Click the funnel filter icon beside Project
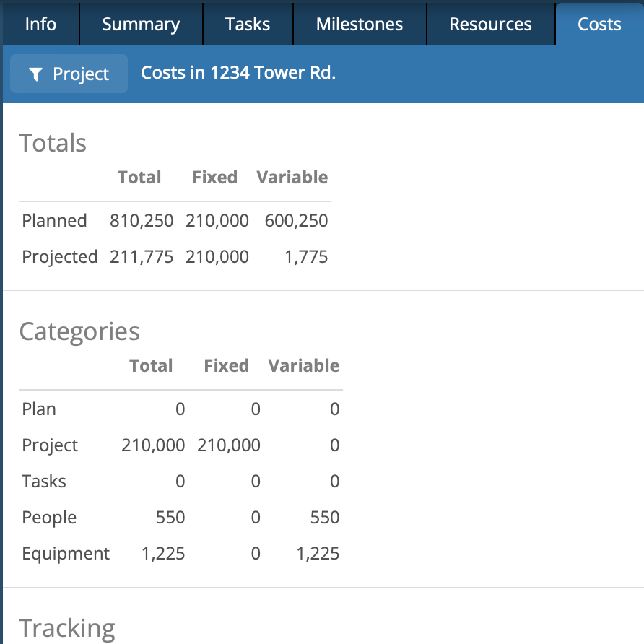Screen dimensions: 644x644 (35, 74)
